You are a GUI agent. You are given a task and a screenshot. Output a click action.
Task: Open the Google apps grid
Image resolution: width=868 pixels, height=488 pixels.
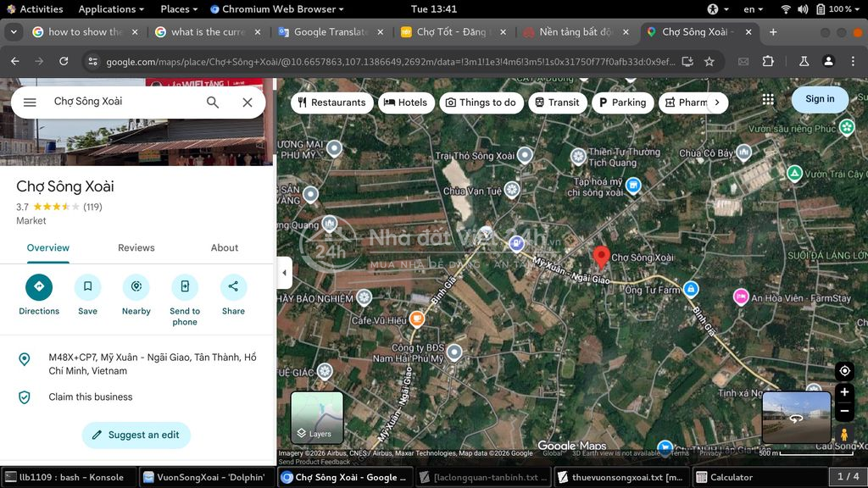[768, 99]
